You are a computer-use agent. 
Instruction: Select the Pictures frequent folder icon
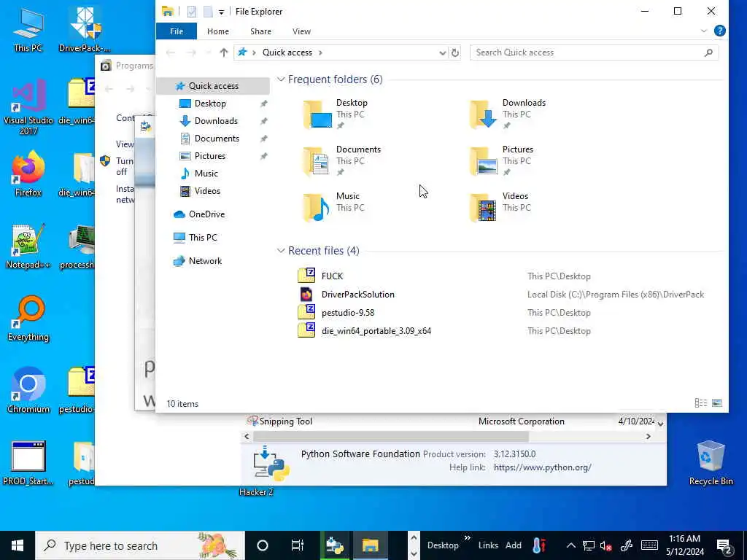[x=484, y=161]
